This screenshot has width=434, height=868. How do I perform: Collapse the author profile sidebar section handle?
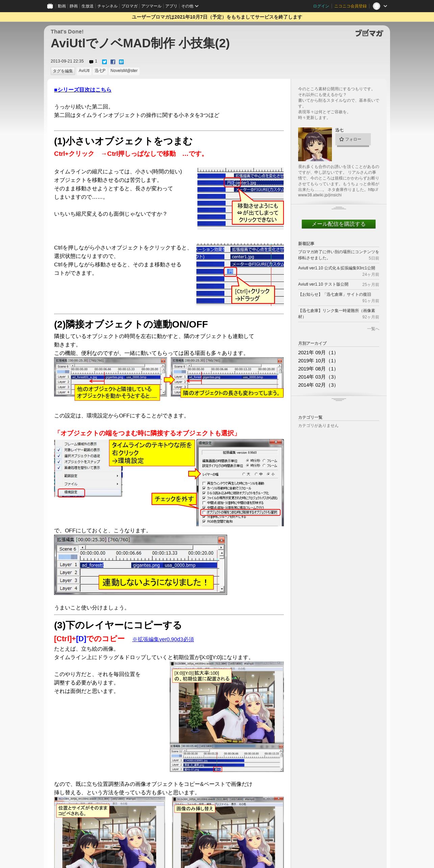click(x=339, y=208)
